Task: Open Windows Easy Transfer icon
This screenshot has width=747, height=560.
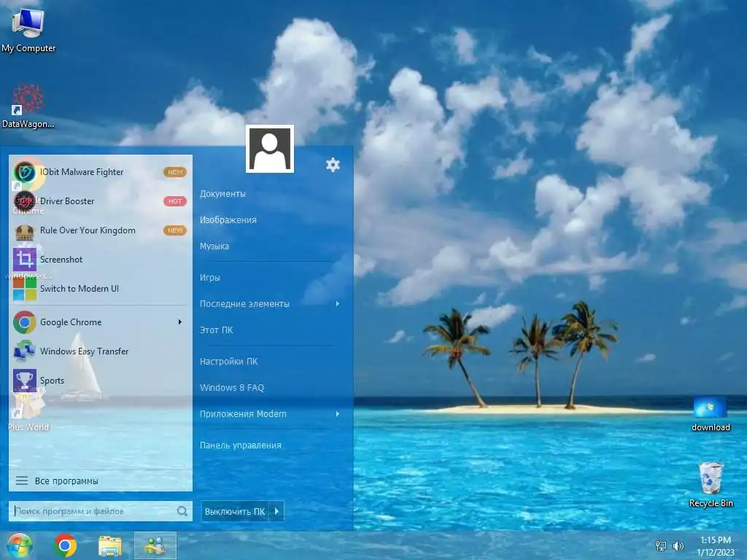Action: click(24, 351)
